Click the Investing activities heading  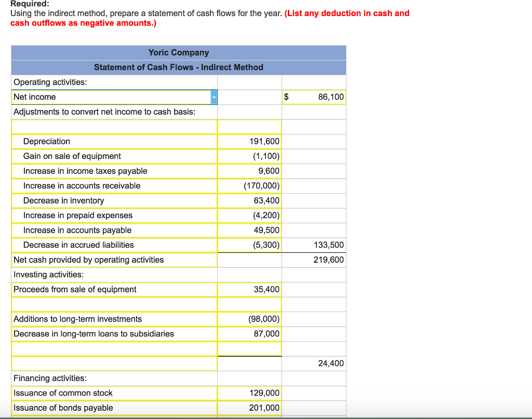coord(48,275)
